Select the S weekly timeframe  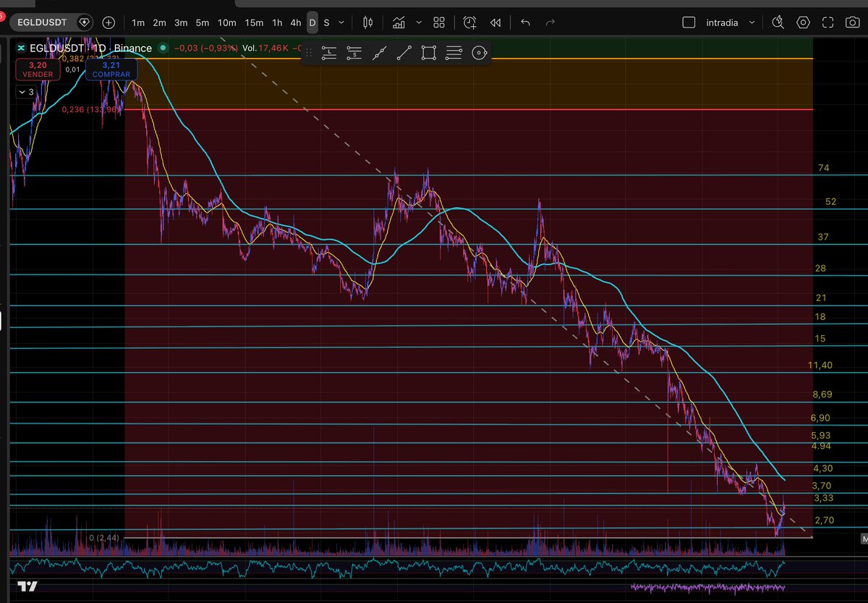click(x=326, y=22)
